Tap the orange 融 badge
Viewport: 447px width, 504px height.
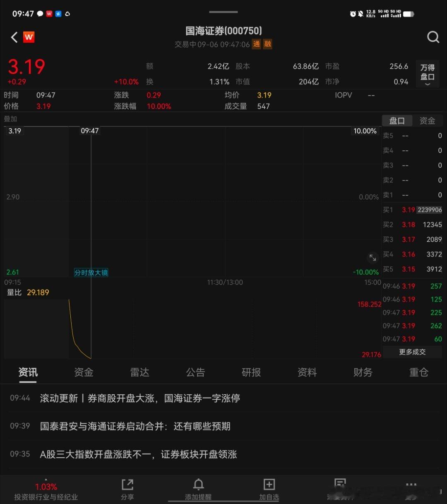pyautogui.click(x=268, y=44)
